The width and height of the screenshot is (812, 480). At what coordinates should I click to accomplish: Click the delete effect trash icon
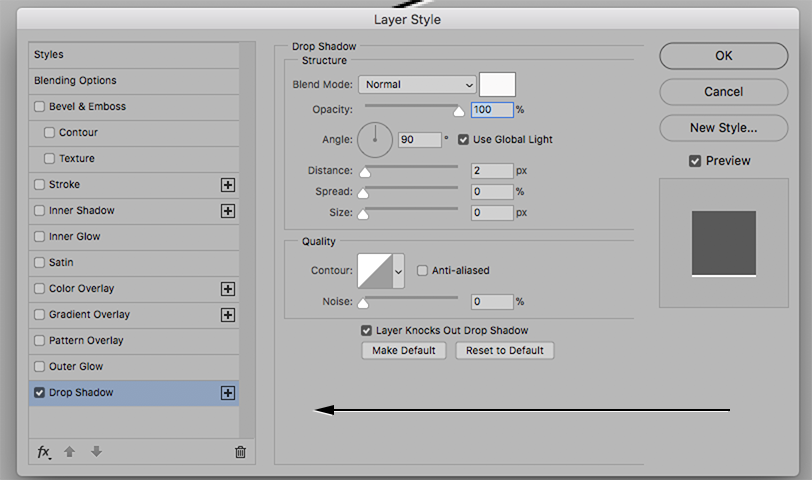point(240,452)
